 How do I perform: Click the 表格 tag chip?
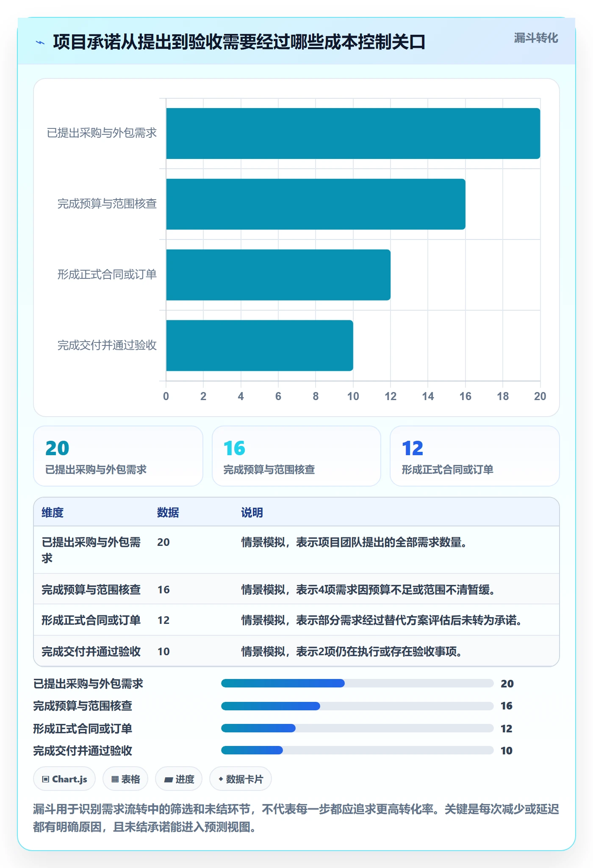125,779
